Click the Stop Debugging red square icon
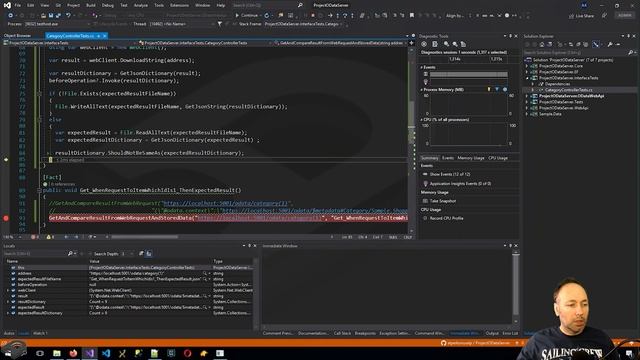The width and height of the screenshot is (640, 360). [x=313, y=16]
